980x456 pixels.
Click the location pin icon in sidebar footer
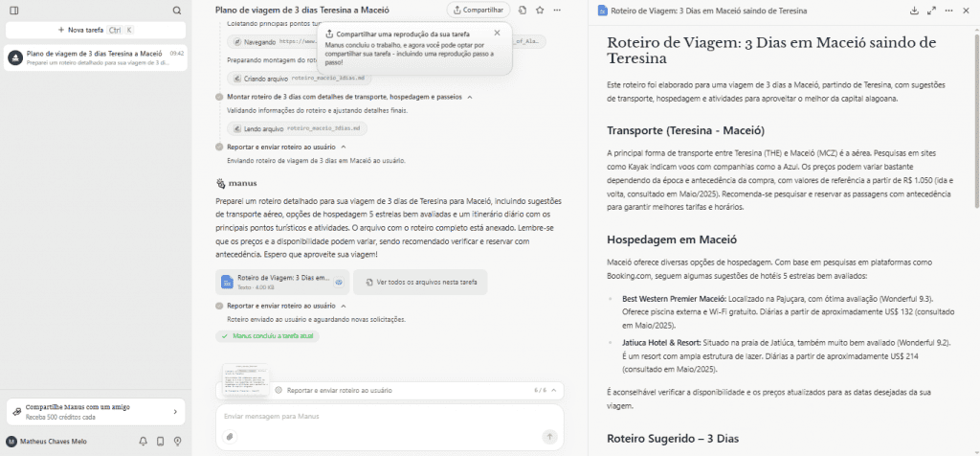click(x=177, y=442)
